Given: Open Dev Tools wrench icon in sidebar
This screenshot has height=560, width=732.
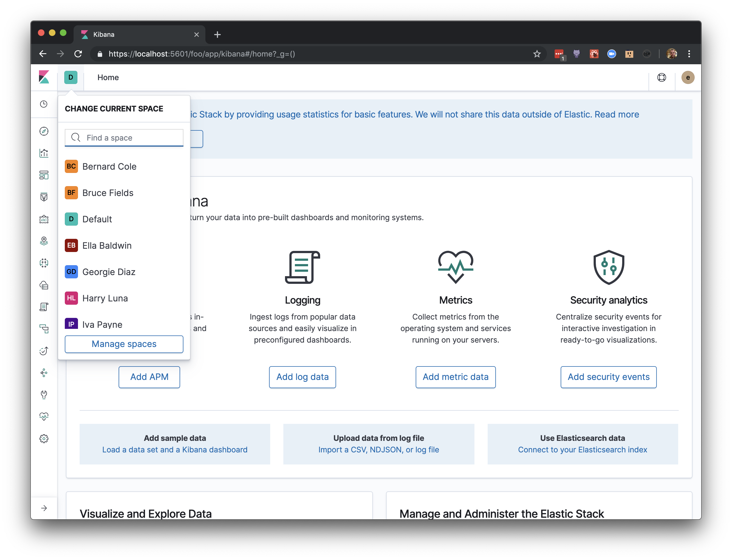Looking at the screenshot, I should [x=44, y=395].
